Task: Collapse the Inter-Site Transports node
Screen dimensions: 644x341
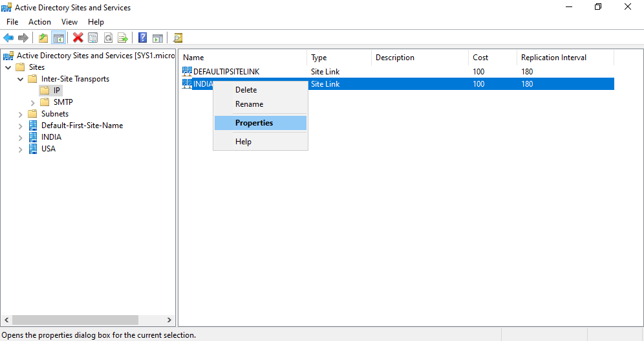Action: 21,79
